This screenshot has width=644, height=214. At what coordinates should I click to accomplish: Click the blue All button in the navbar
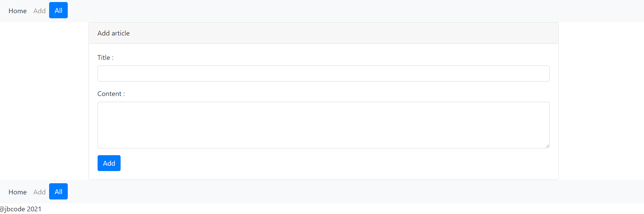click(x=58, y=10)
